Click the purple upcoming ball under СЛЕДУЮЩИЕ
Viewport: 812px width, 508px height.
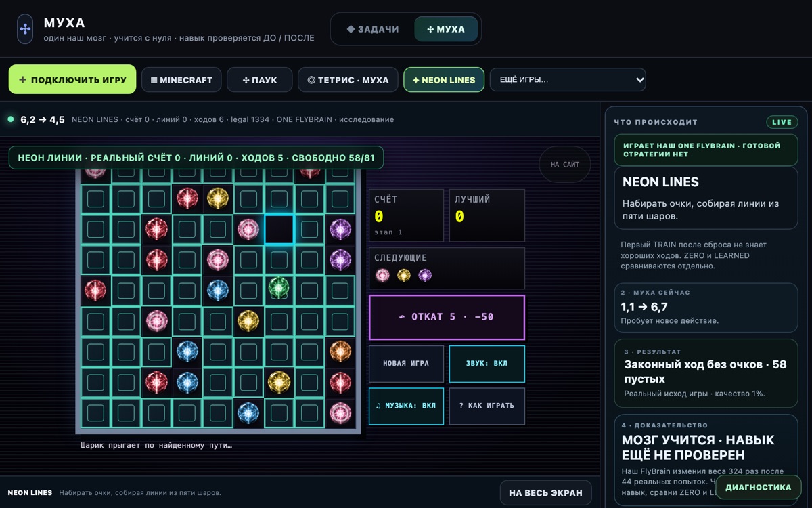pos(425,275)
